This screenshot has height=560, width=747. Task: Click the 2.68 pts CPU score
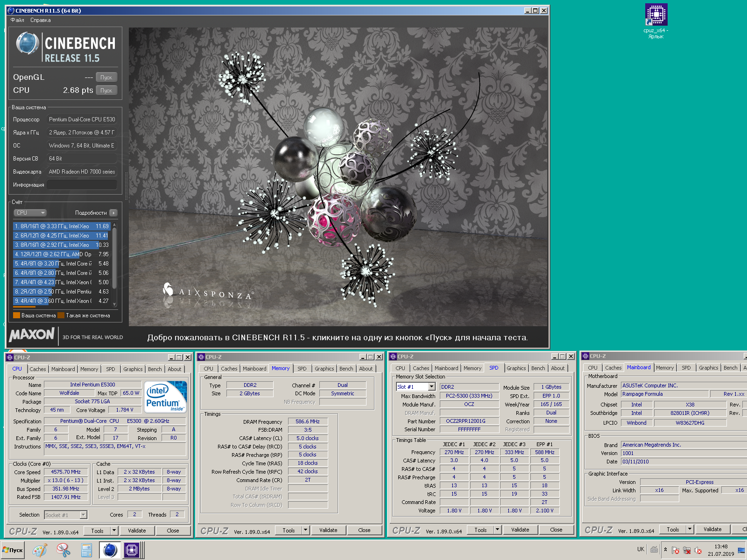coord(78,91)
